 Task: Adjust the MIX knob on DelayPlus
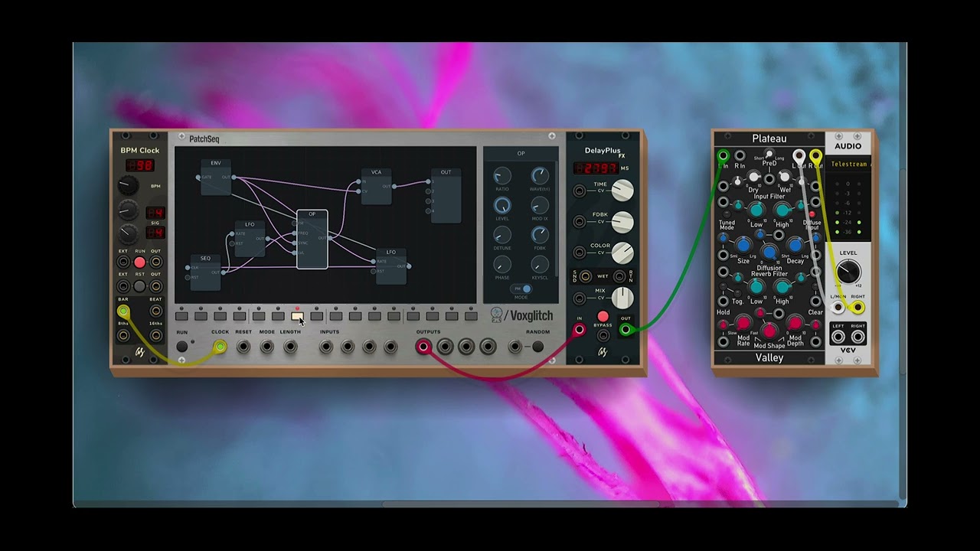click(622, 297)
